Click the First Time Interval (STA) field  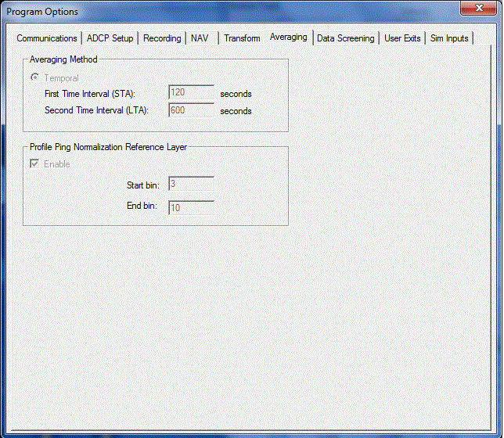coord(191,94)
